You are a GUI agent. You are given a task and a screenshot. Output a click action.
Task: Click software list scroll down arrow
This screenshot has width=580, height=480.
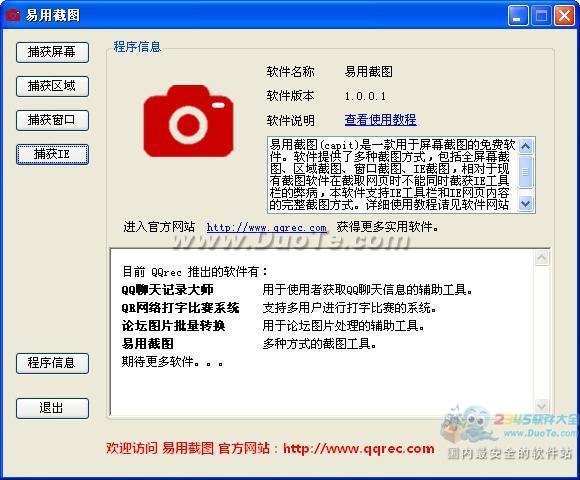pos(542,406)
